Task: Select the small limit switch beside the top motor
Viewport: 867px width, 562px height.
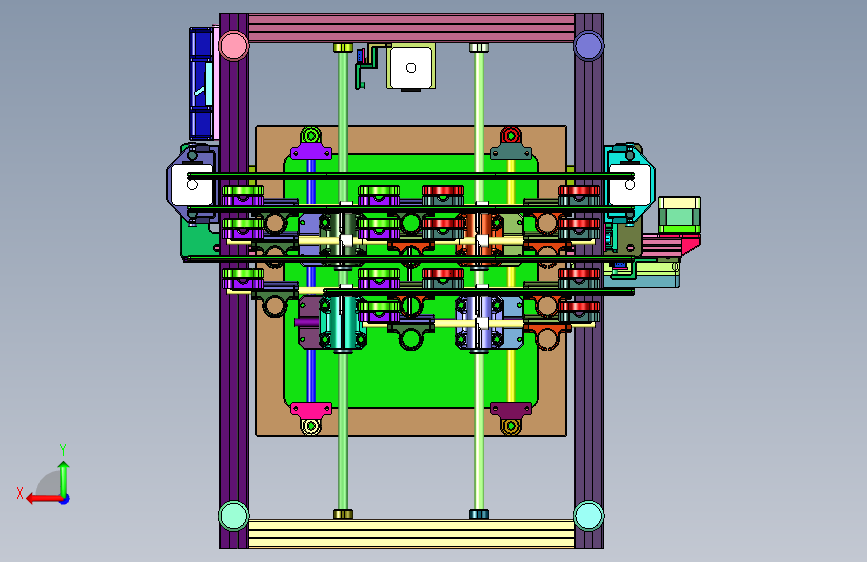Action: pyautogui.click(x=367, y=66)
